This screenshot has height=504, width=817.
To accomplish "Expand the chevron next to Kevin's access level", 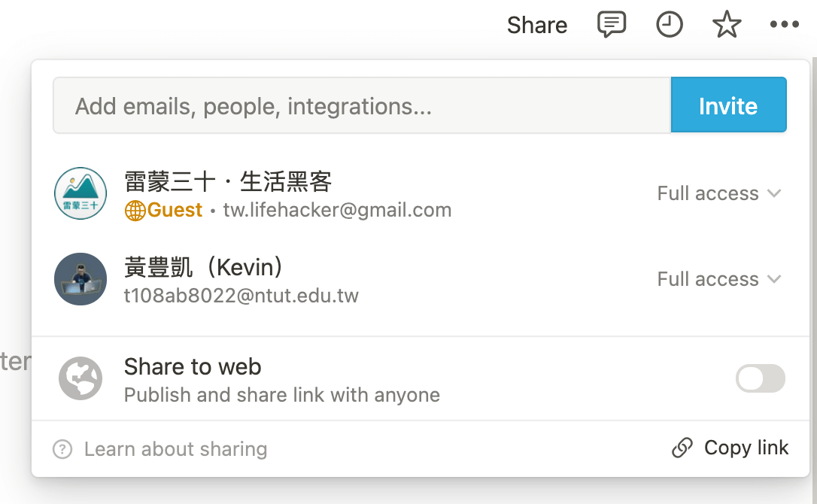I will (x=774, y=279).
